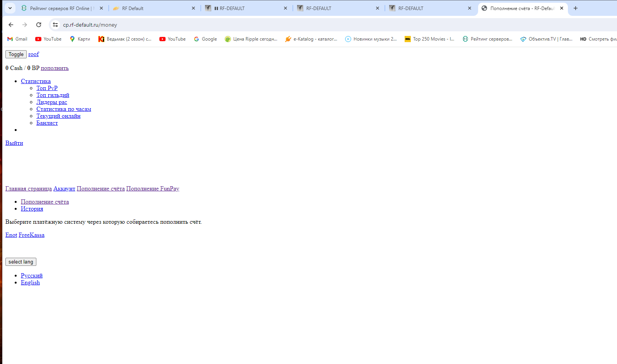Image resolution: width=617 pixels, height=364 pixels.
Task: Expand the Статистика menu item
Action: pyautogui.click(x=36, y=81)
